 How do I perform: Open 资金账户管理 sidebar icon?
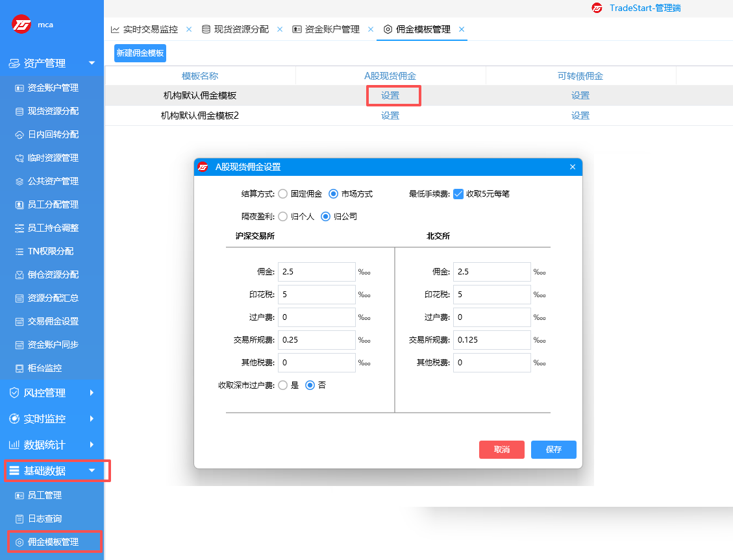[x=19, y=88]
